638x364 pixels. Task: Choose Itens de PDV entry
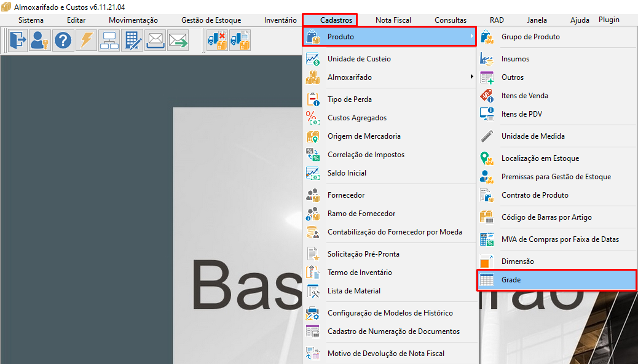coord(557,114)
